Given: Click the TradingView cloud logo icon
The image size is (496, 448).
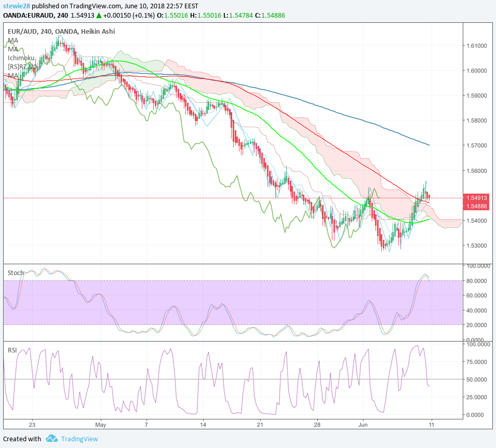Looking at the screenshot, I should point(51,439).
